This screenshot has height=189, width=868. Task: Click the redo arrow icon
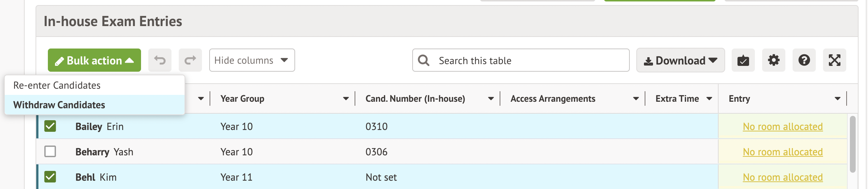[x=190, y=60]
